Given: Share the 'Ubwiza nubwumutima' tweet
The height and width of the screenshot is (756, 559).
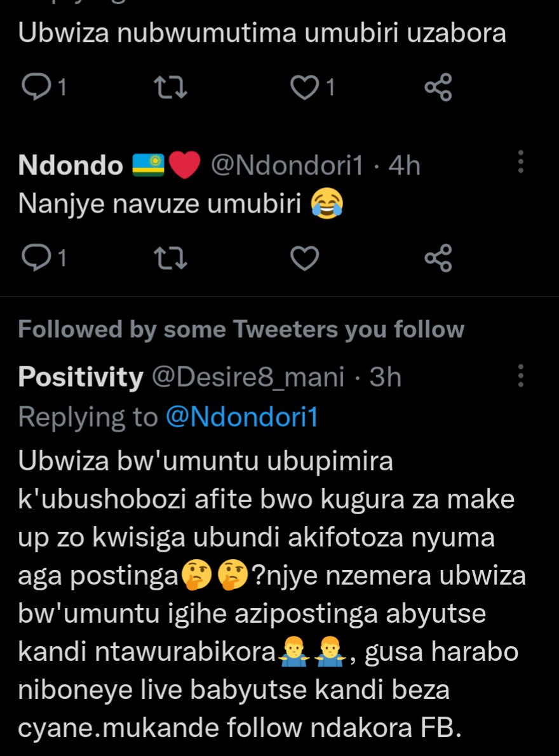Looking at the screenshot, I should click(x=438, y=88).
